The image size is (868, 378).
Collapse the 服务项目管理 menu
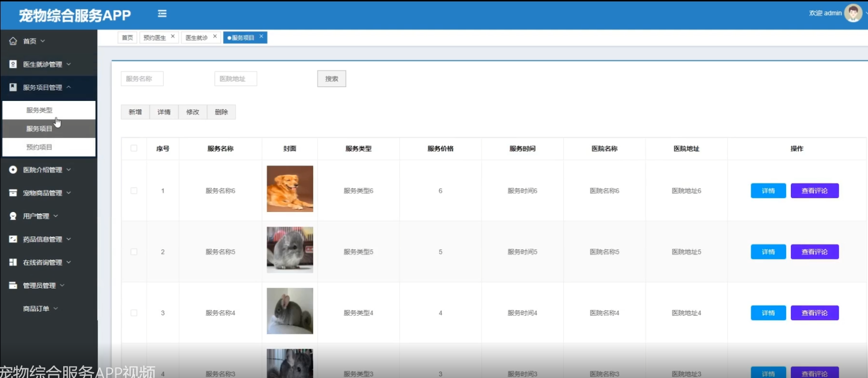click(69, 87)
